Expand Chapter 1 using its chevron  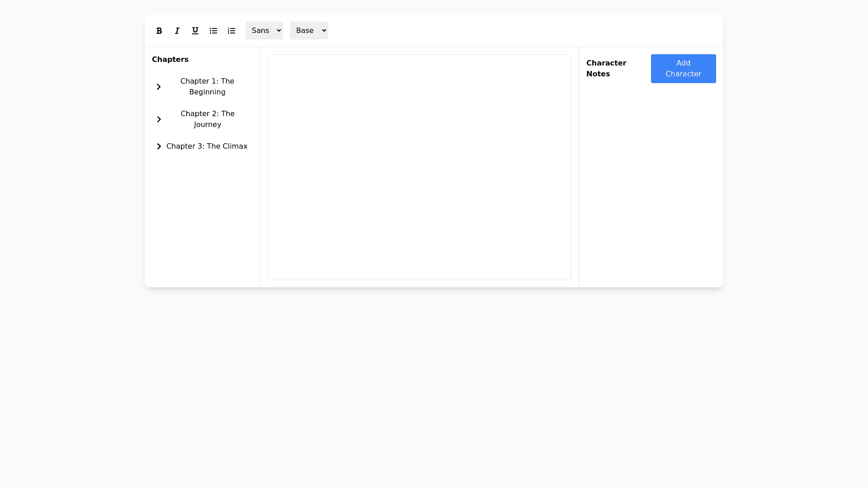point(159,87)
